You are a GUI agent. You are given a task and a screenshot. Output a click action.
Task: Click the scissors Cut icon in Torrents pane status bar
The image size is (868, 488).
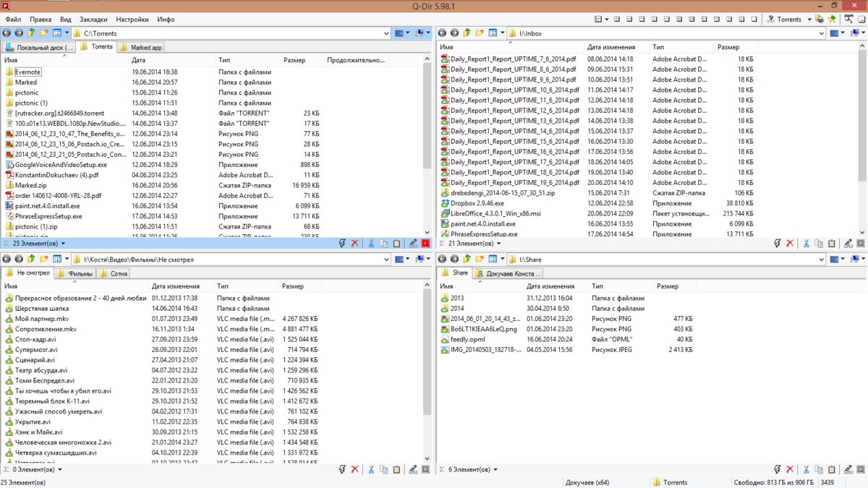pos(371,244)
